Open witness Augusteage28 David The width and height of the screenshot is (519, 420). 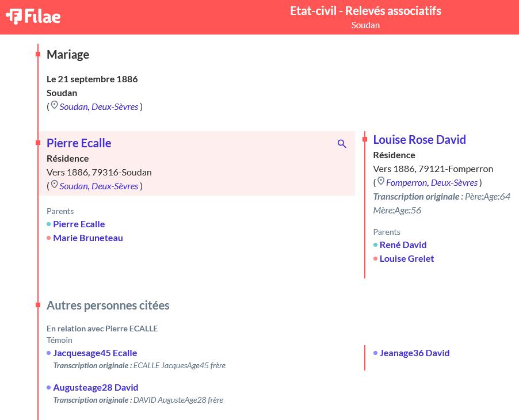tap(96, 388)
